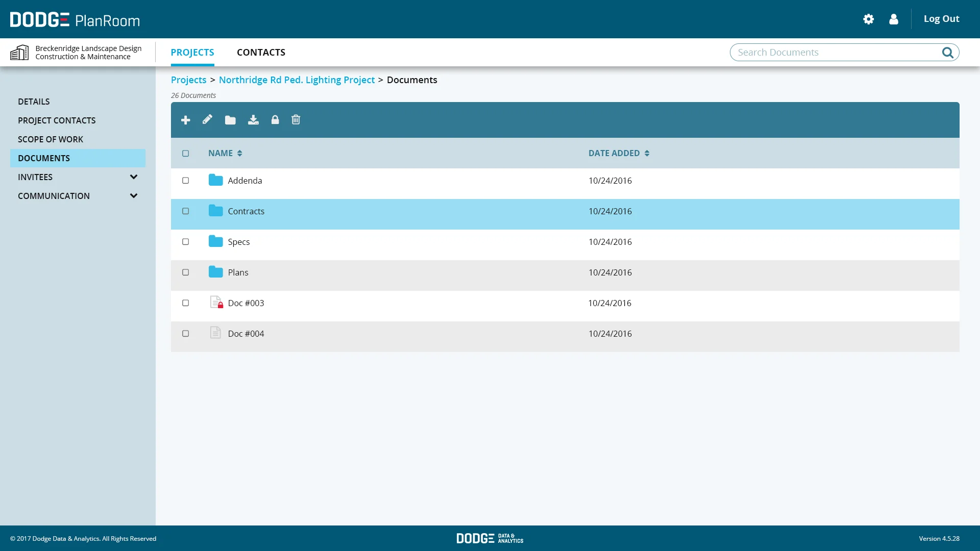Viewport: 980px width, 551px height.
Task: Click the new folder toolbar icon
Action: [230, 120]
